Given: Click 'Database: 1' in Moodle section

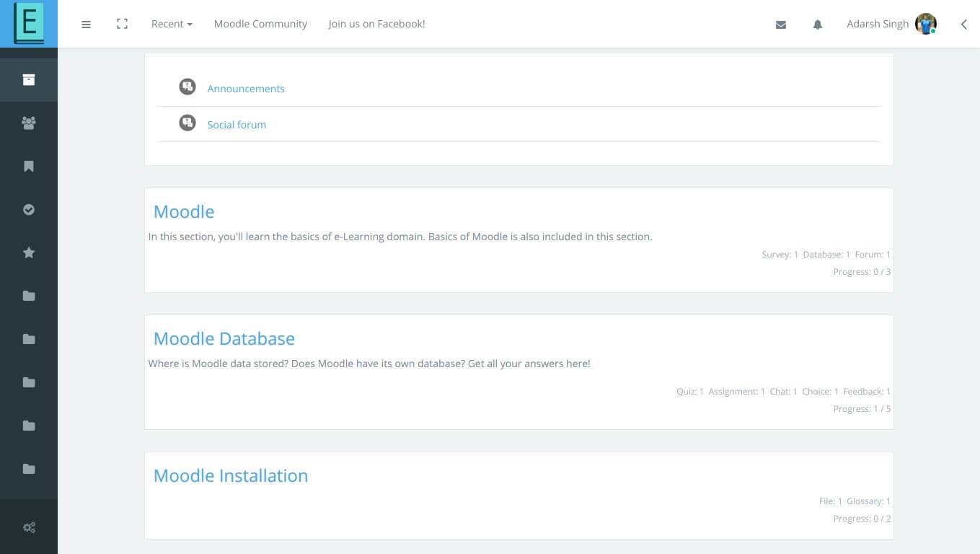Looking at the screenshot, I should pyautogui.click(x=826, y=255).
